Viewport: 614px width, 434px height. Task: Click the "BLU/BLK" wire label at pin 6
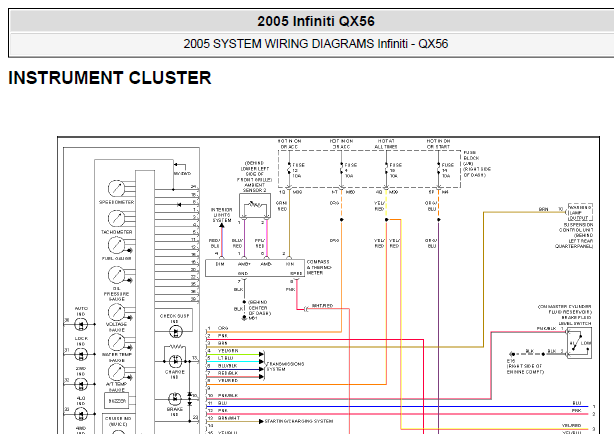coord(227,365)
